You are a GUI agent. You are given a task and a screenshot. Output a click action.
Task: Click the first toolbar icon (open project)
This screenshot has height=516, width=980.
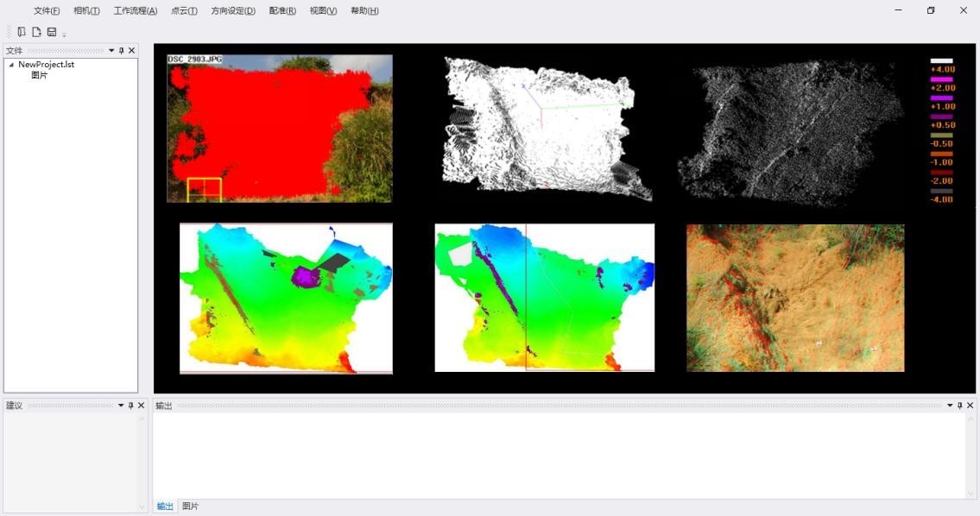pos(22,32)
